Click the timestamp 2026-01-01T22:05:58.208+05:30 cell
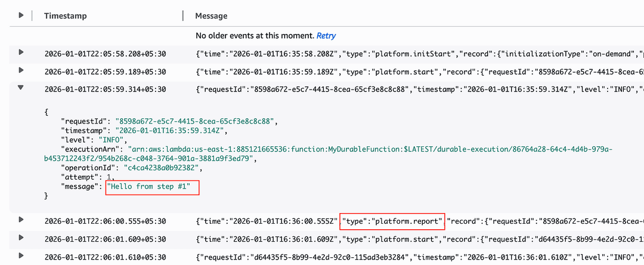644x265 pixels. tap(105, 54)
